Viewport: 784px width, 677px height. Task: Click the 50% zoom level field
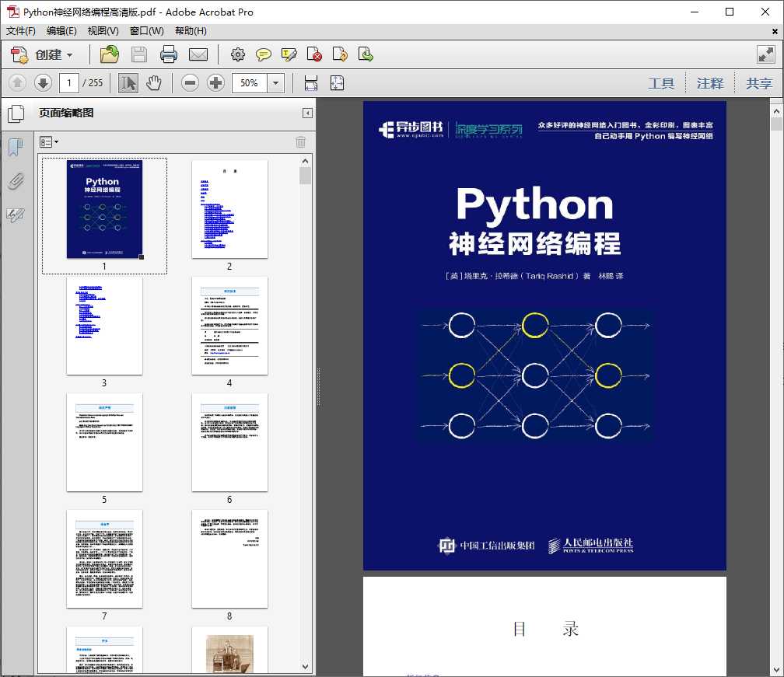[250, 83]
